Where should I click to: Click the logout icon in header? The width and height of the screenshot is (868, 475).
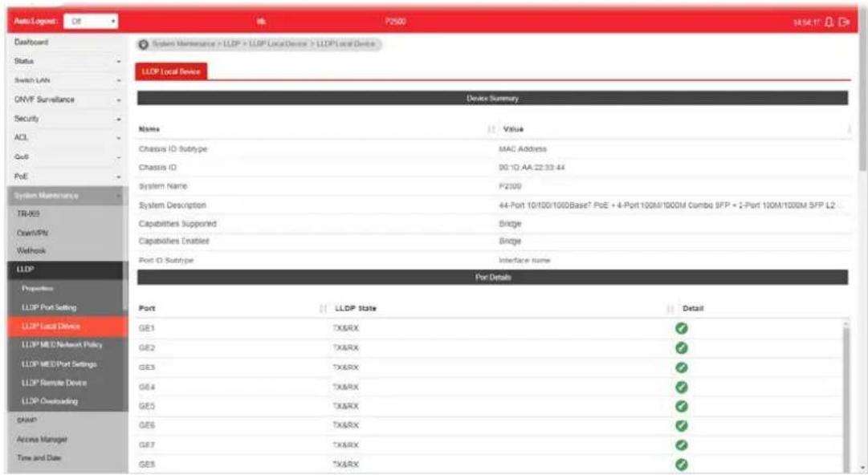pyautogui.click(x=844, y=22)
